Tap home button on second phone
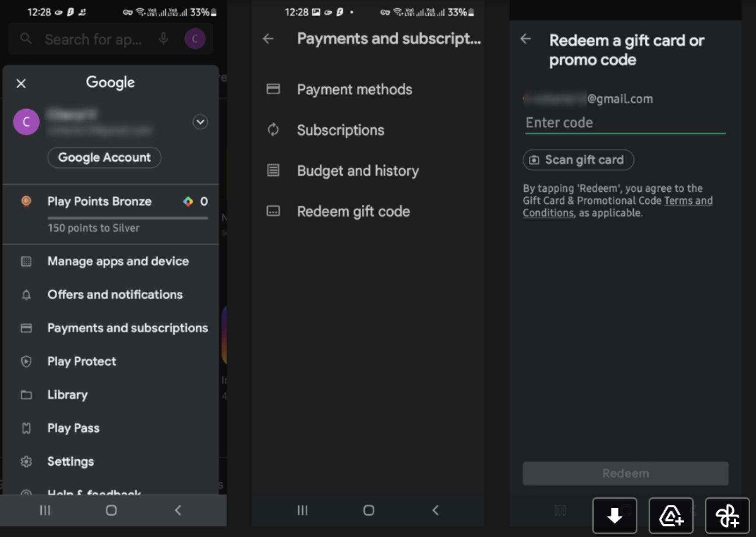The width and height of the screenshot is (756, 537). pyautogui.click(x=369, y=510)
